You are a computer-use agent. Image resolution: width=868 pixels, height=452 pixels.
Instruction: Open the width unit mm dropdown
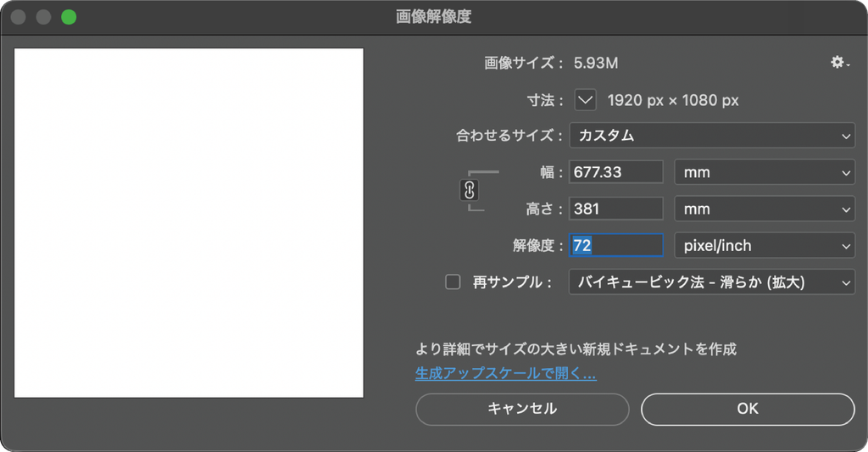click(x=765, y=172)
